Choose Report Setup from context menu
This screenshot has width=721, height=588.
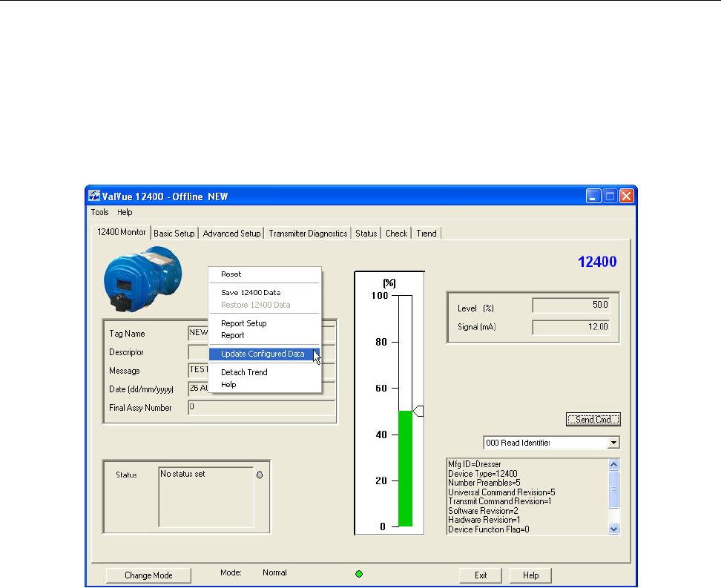click(264, 323)
